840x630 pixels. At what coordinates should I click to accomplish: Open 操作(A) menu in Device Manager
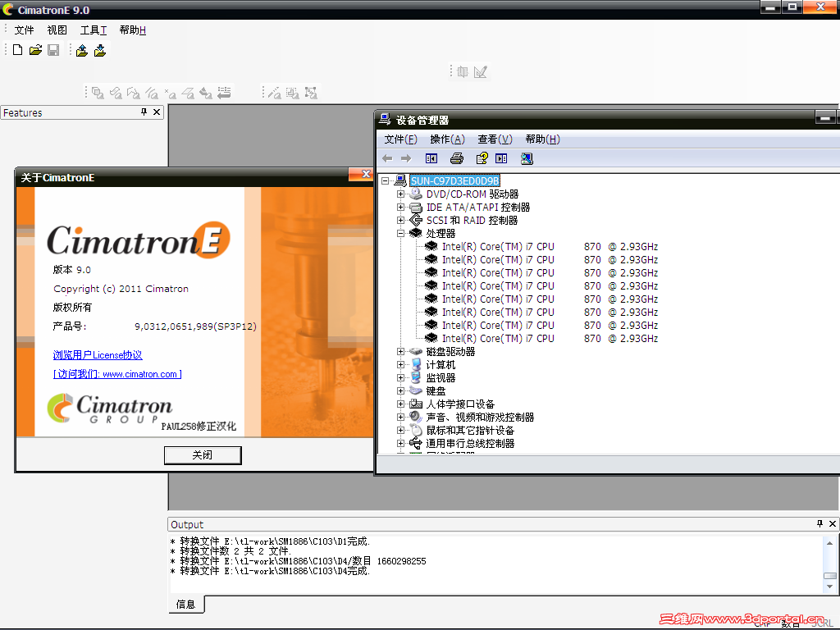(447, 139)
